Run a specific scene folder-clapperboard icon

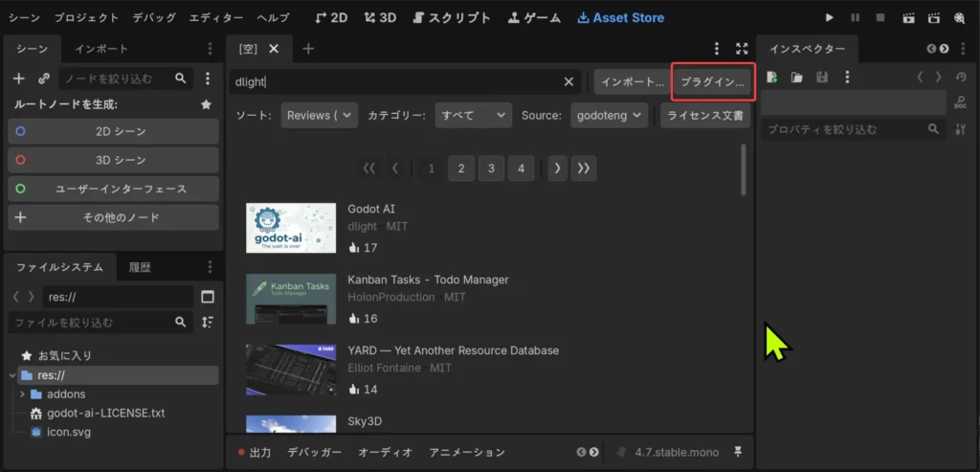coord(934,17)
